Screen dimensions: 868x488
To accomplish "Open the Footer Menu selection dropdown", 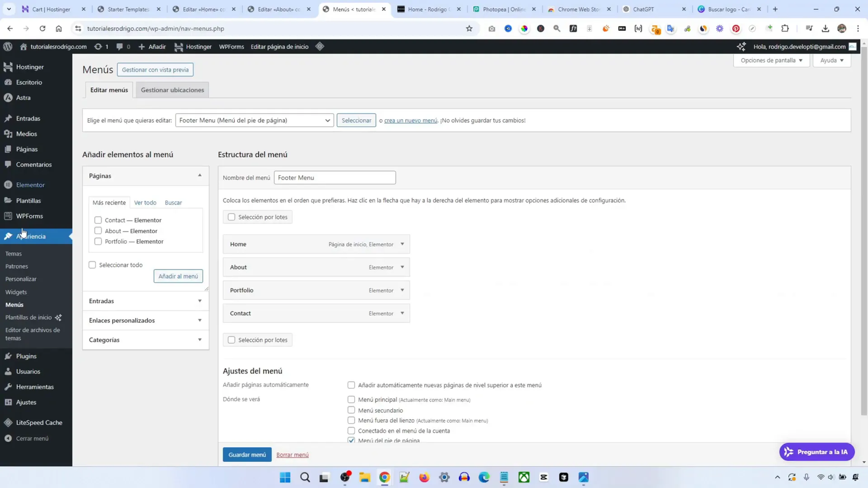I will click(253, 120).
